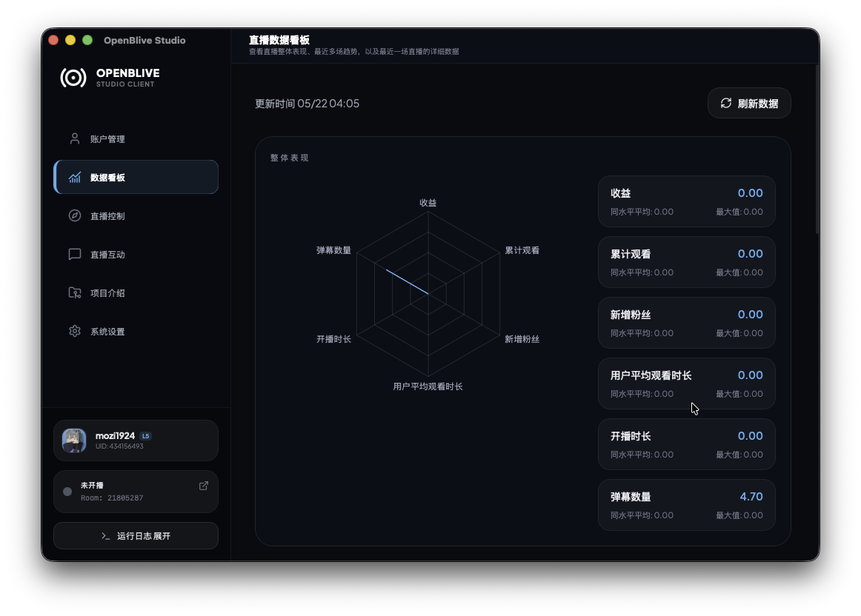Click the yellow minimize window button
This screenshot has width=861, height=616.
[70, 40]
